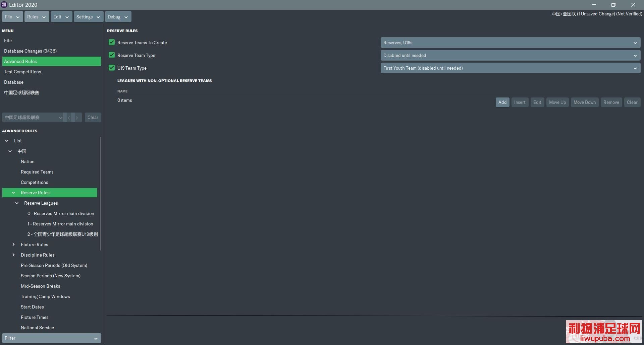
Task: Click the Add button for leagues list
Action: coord(502,102)
